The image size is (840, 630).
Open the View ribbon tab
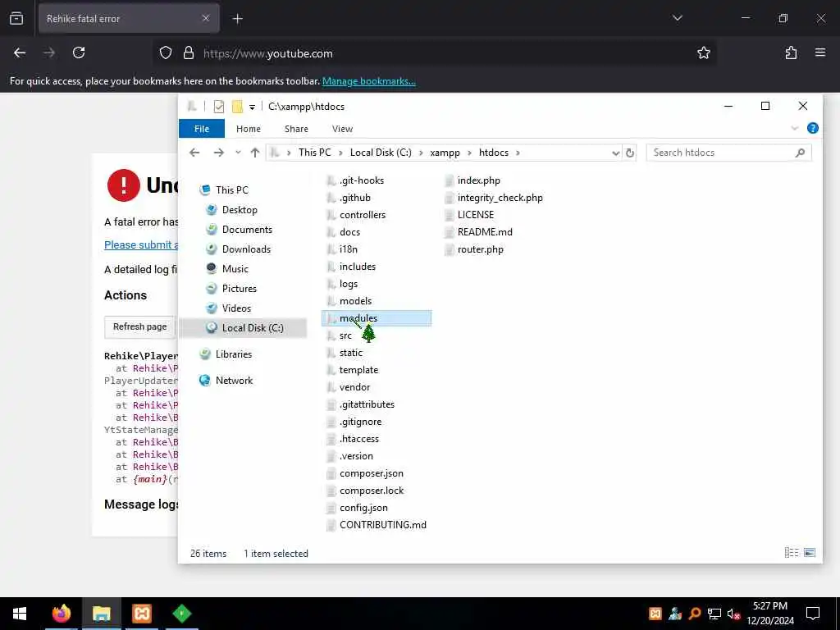coord(342,129)
